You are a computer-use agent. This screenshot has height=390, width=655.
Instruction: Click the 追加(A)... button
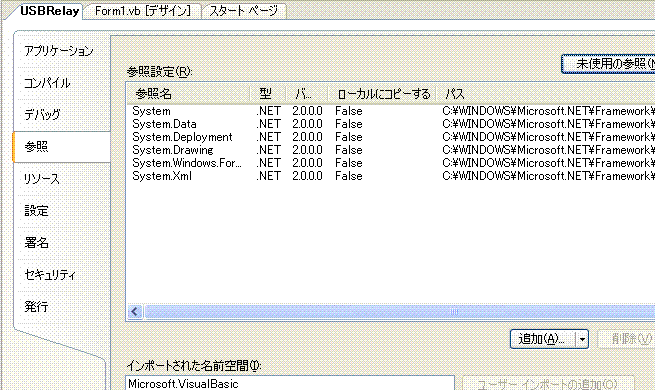click(542, 339)
